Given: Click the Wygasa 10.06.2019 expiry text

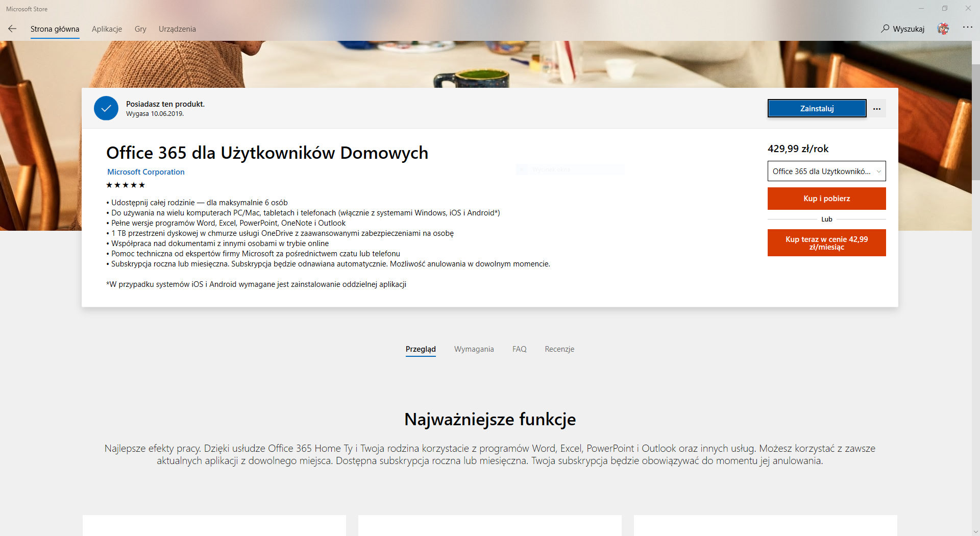Looking at the screenshot, I should [155, 114].
